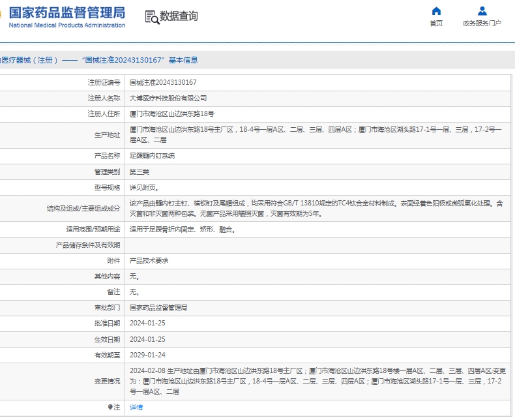Click the 附件 row label
The height and width of the screenshot is (420, 515).
point(113,261)
